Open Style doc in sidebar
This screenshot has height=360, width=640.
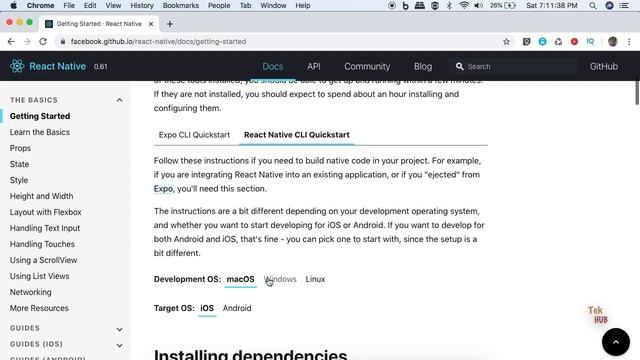19,180
